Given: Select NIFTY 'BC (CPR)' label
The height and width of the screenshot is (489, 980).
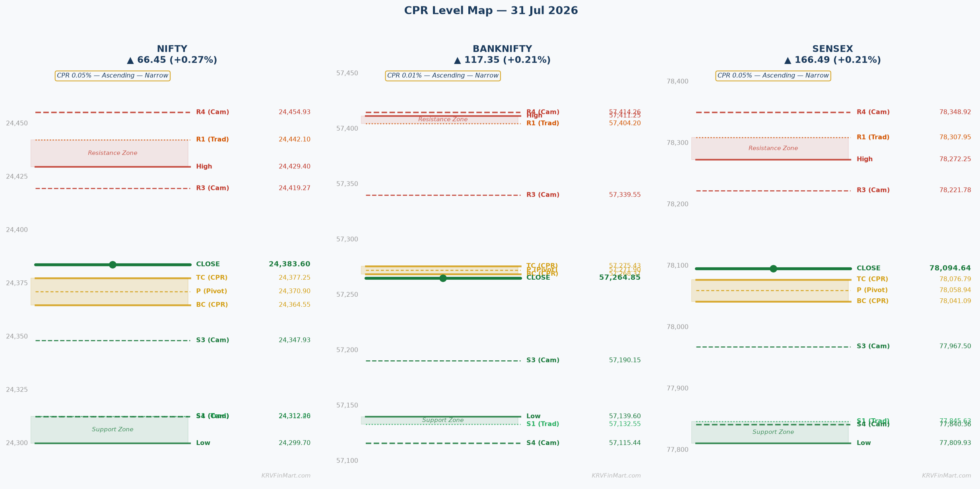Looking at the screenshot, I should 212,305.
